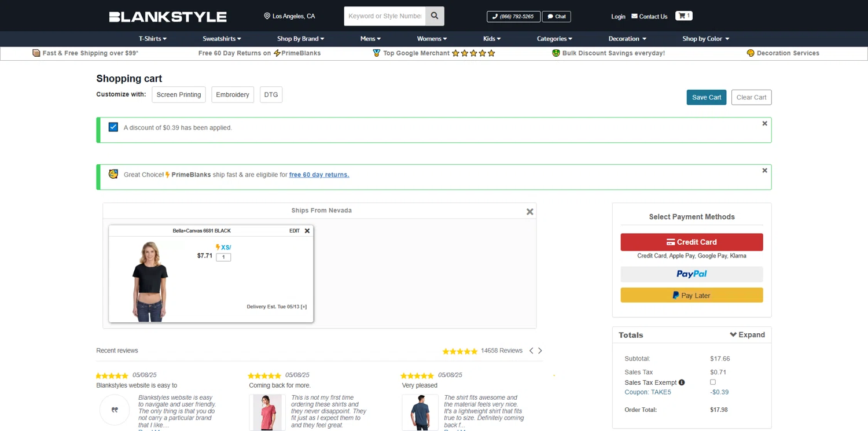Click the Coupon: TAKE5 link
This screenshot has width=868, height=431.
tap(648, 392)
